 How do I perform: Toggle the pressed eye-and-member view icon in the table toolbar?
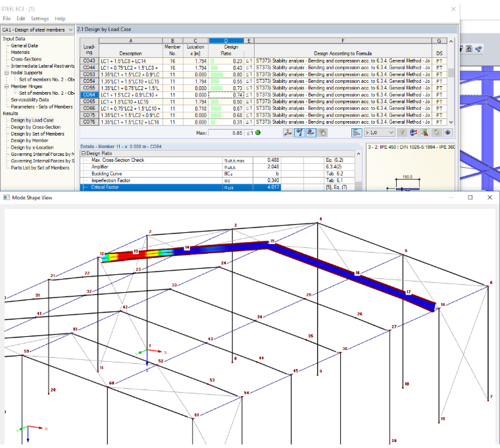(299, 133)
